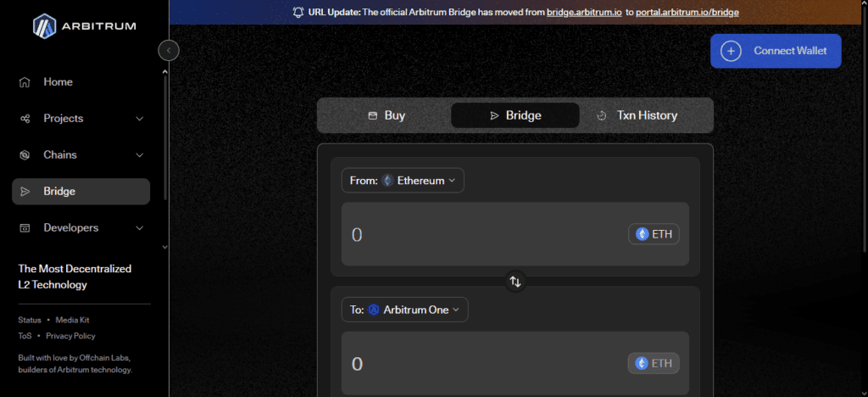Click the ETH token selector in From box
The width and height of the screenshot is (868, 397).
point(654,234)
